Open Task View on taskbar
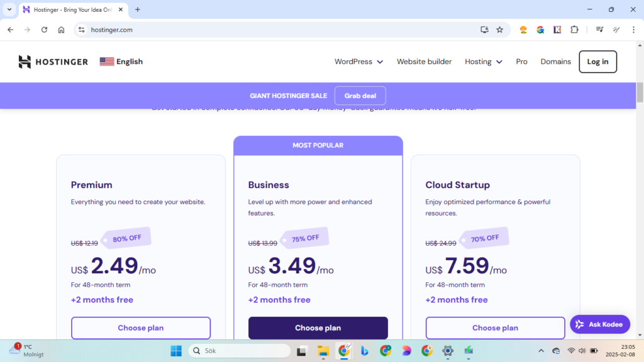Viewport: 644px width, 362px height. click(x=302, y=351)
